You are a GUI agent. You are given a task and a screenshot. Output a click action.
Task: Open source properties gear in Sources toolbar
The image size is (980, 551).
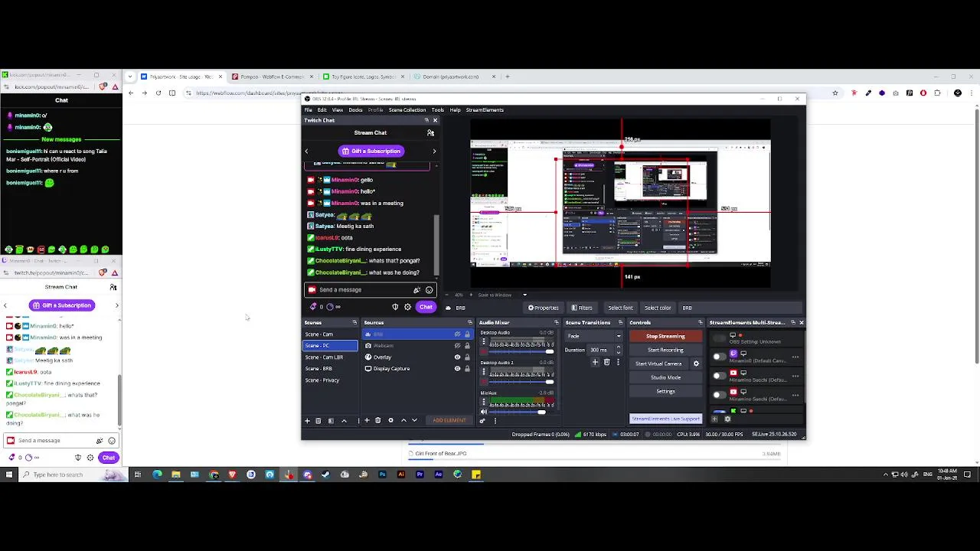(x=390, y=420)
